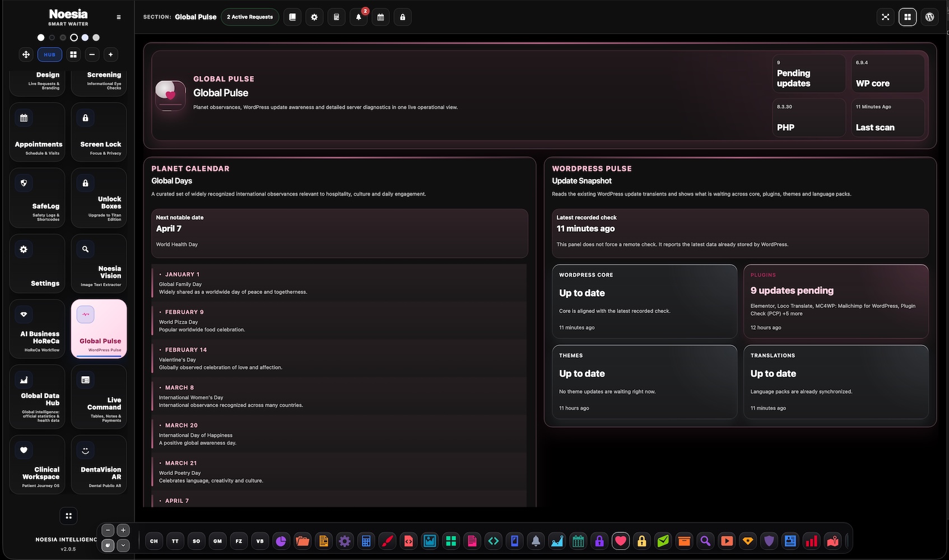Open the Screen Lock sidebar tile
Image resolution: width=949 pixels, height=560 pixels.
(99, 132)
